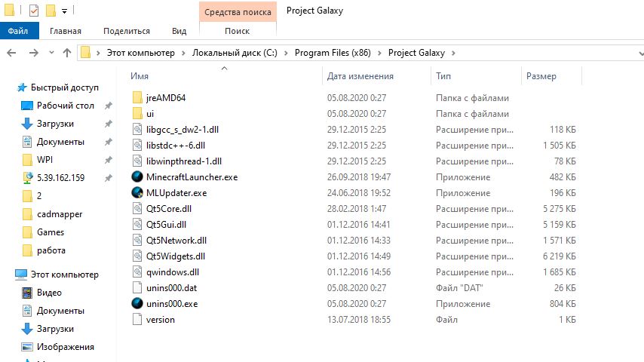Switch to the Поиск ribbon tab
Screen dimensions: 644x362
(238, 31)
